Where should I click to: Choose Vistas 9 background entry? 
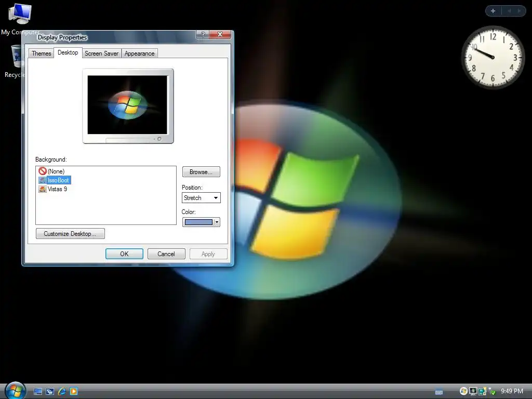pyautogui.click(x=57, y=189)
